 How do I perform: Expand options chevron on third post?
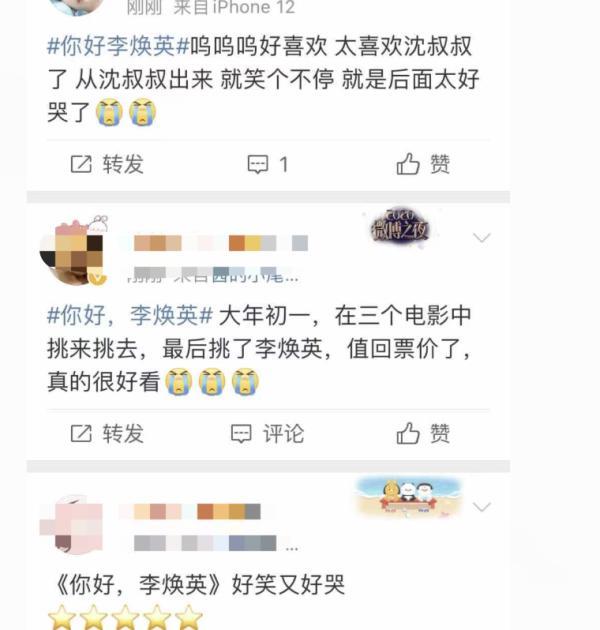click(481, 507)
